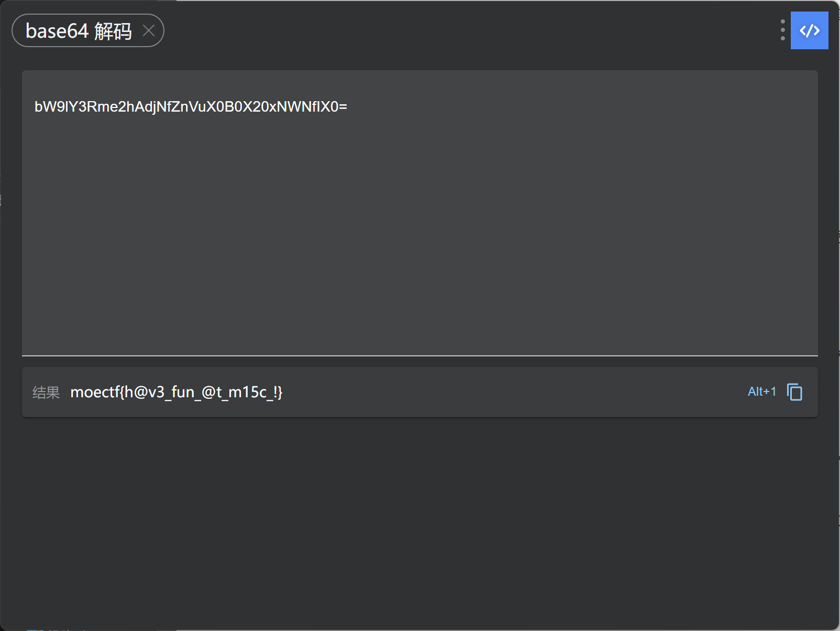This screenshot has height=631, width=840.
Task: Click blank space in result row before Alt+1
Action: click(513, 392)
